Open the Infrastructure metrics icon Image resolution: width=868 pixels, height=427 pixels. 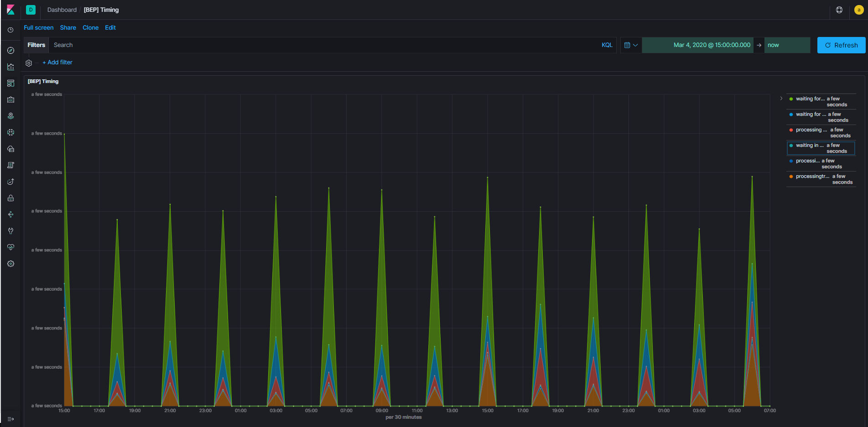(10, 149)
